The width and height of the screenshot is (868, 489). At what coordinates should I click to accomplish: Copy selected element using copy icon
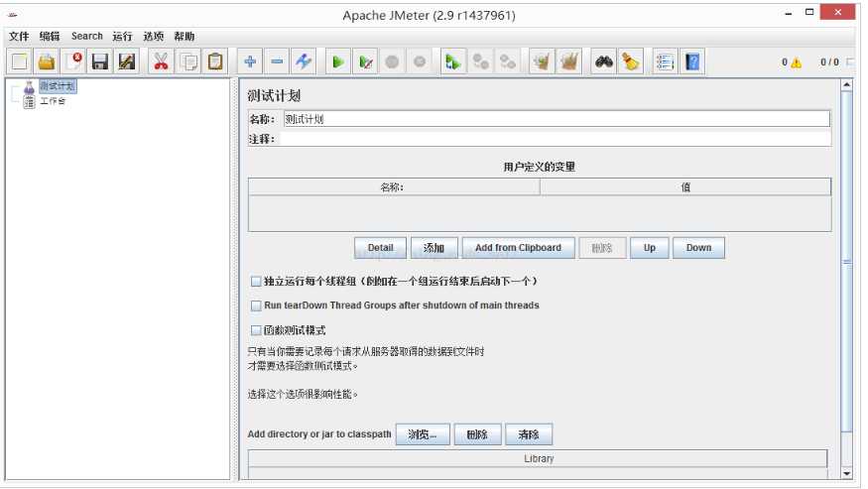pos(188,61)
